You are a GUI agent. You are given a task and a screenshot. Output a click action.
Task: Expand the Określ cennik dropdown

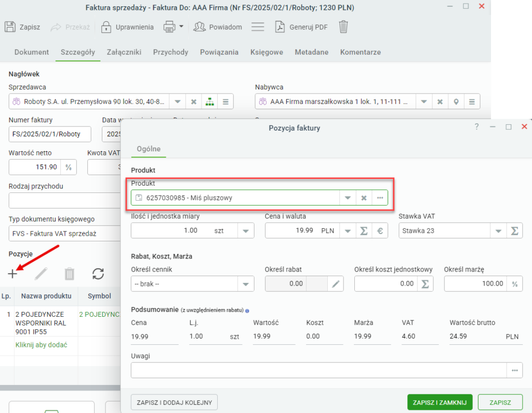(246, 284)
